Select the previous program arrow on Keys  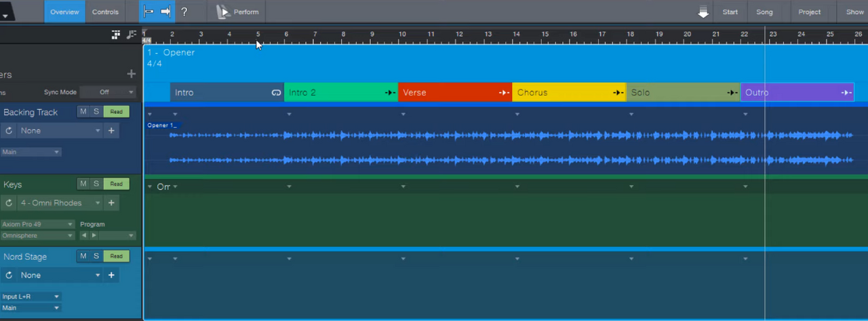click(84, 236)
